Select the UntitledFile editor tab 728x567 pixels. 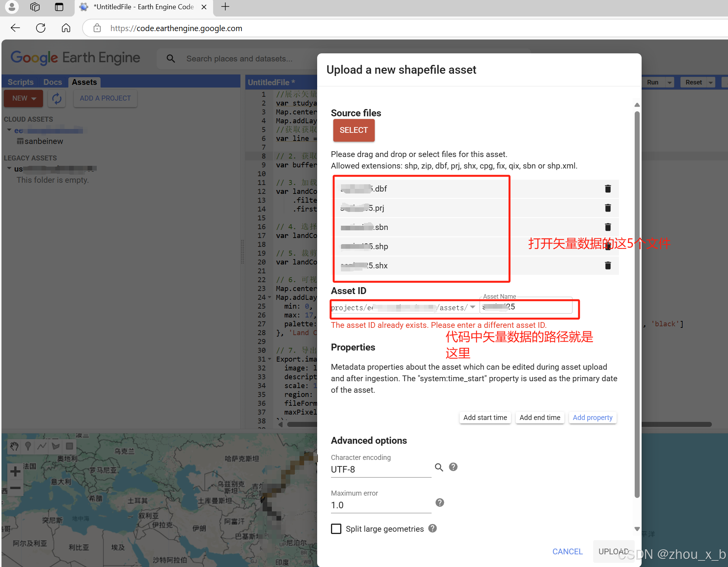[x=271, y=82]
